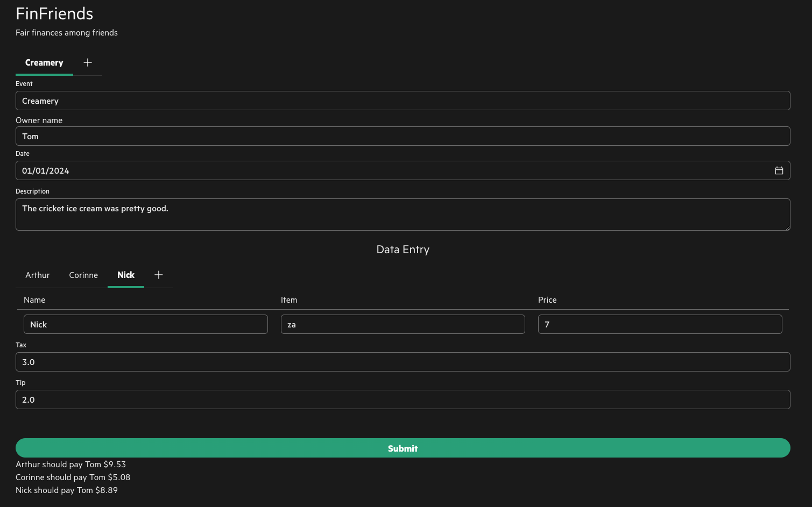Add a new person tab after Nick
Screen dimensions: 812x507
click(x=159, y=275)
